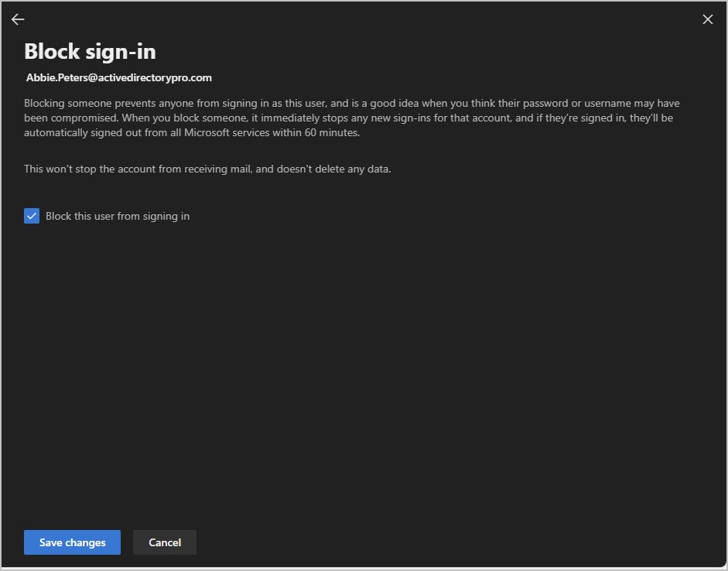Screen dimensions: 728x571
Task: Click the mail disclaimer sentence
Action: click(x=207, y=169)
